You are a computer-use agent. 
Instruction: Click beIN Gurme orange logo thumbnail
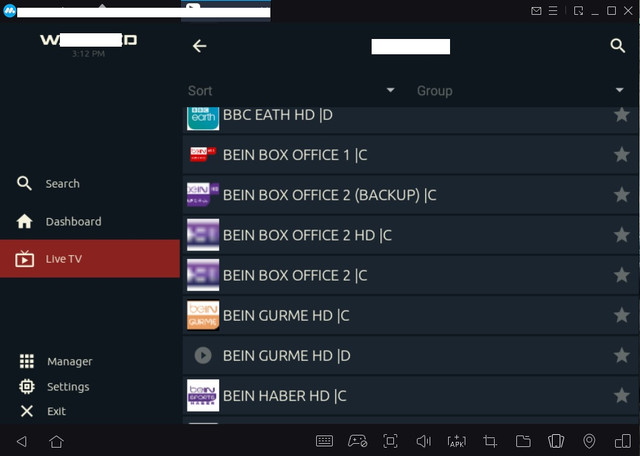[x=203, y=315]
